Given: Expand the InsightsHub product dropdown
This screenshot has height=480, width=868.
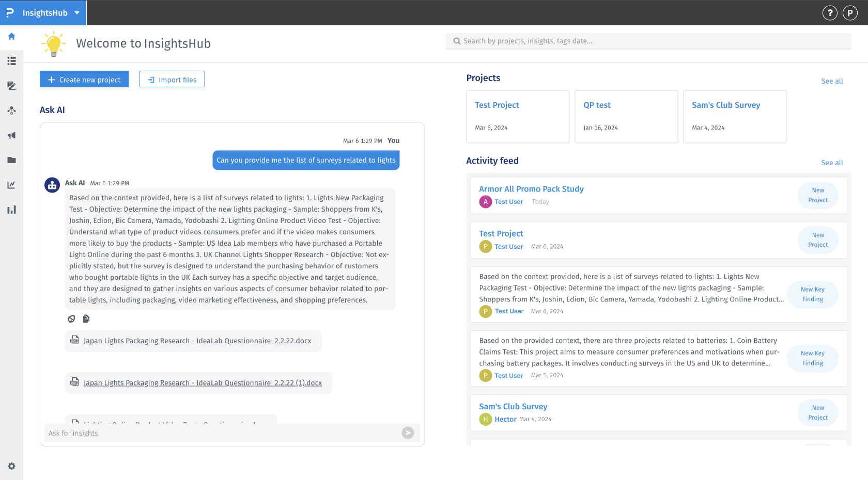Looking at the screenshot, I should 77,13.
